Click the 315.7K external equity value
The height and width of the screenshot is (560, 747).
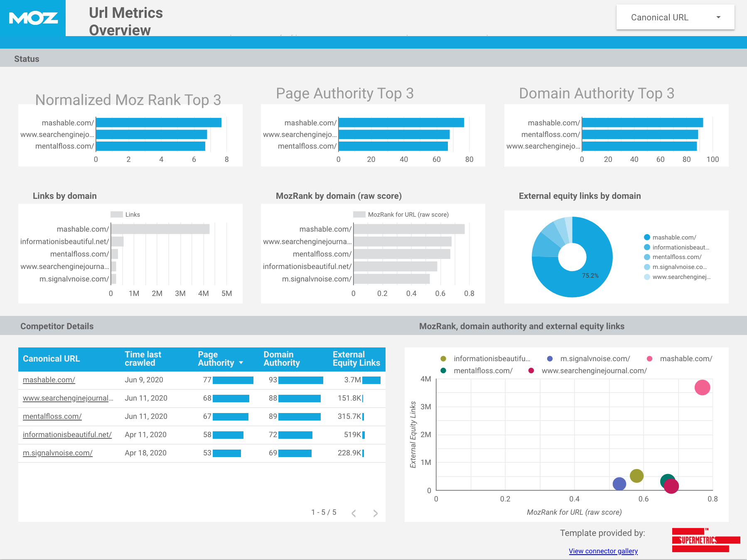tap(349, 416)
